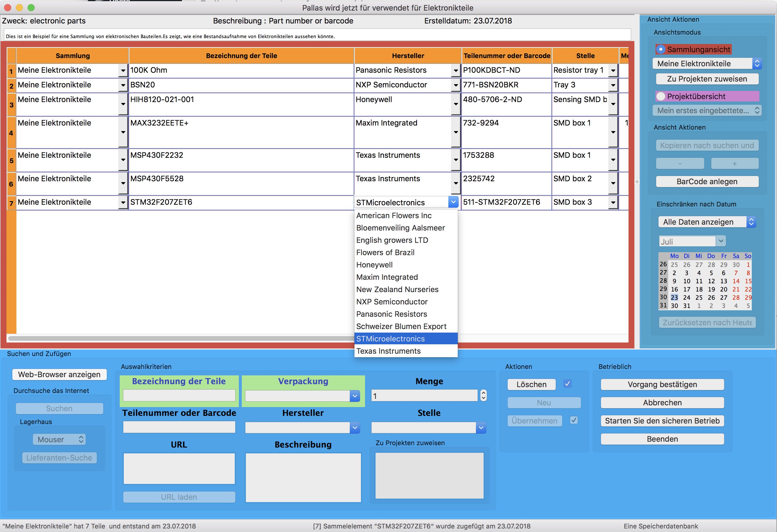Click the Kopieren nach suchen und button
777x532 pixels.
tap(707, 145)
